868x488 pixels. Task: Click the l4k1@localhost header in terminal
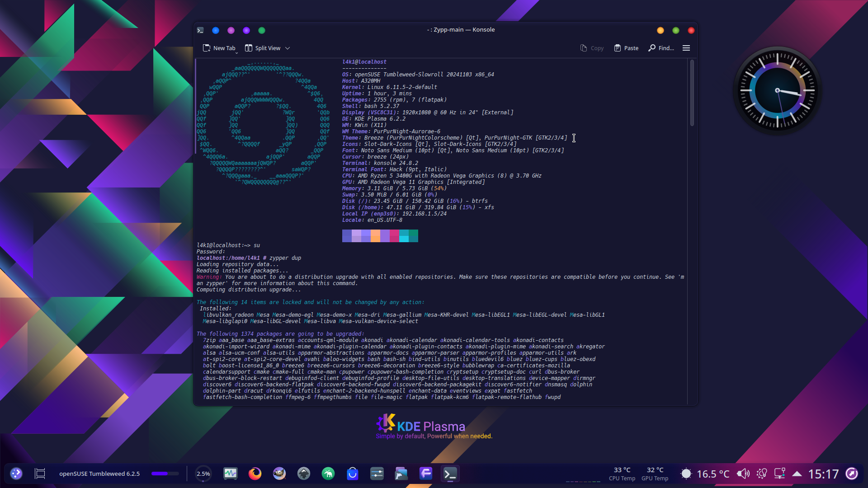pyautogui.click(x=364, y=62)
